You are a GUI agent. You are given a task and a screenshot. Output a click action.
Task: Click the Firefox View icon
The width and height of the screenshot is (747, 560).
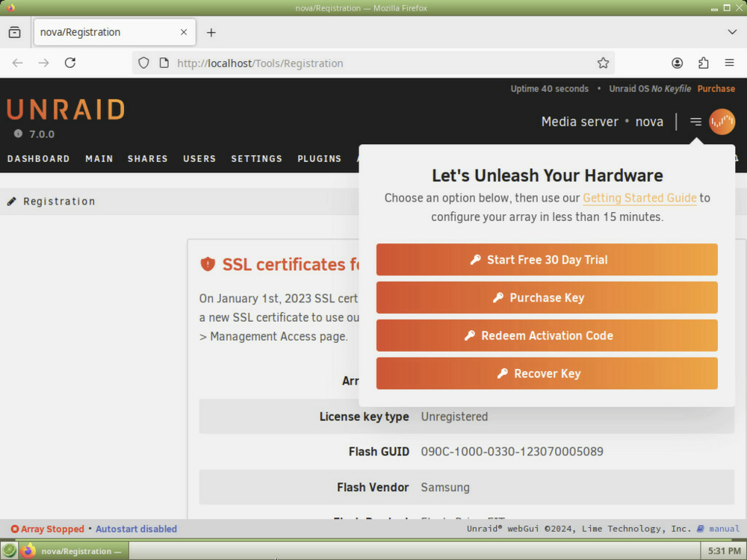(15, 32)
